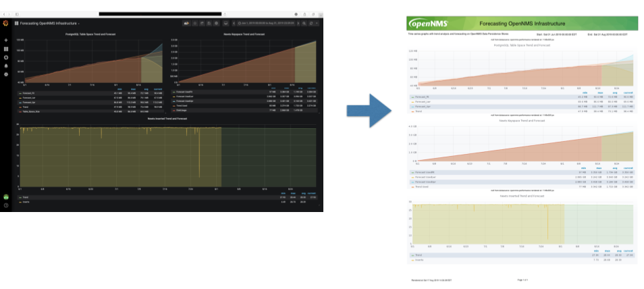The height and width of the screenshot is (289, 644).
Task: Open the Dashboards grid icon in sidebar
Action: (x=6, y=49)
